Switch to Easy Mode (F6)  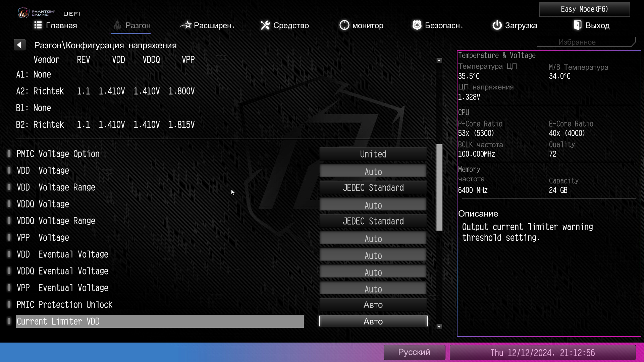[584, 9]
